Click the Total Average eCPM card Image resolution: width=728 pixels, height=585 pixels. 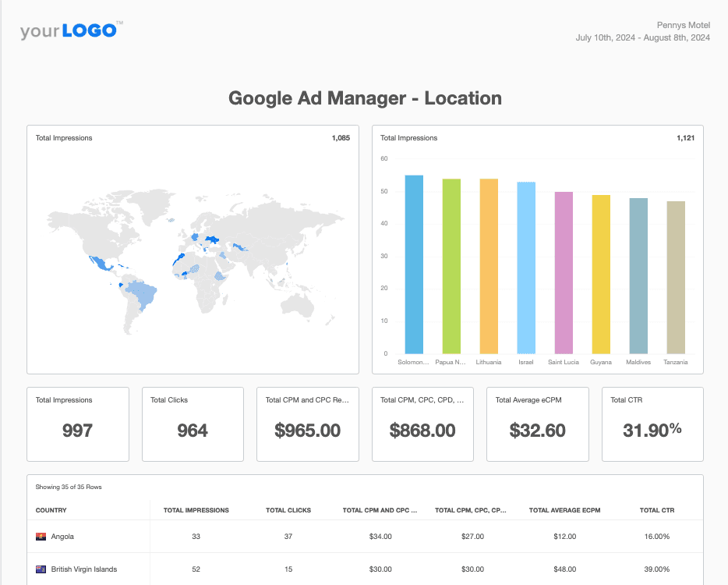point(537,424)
